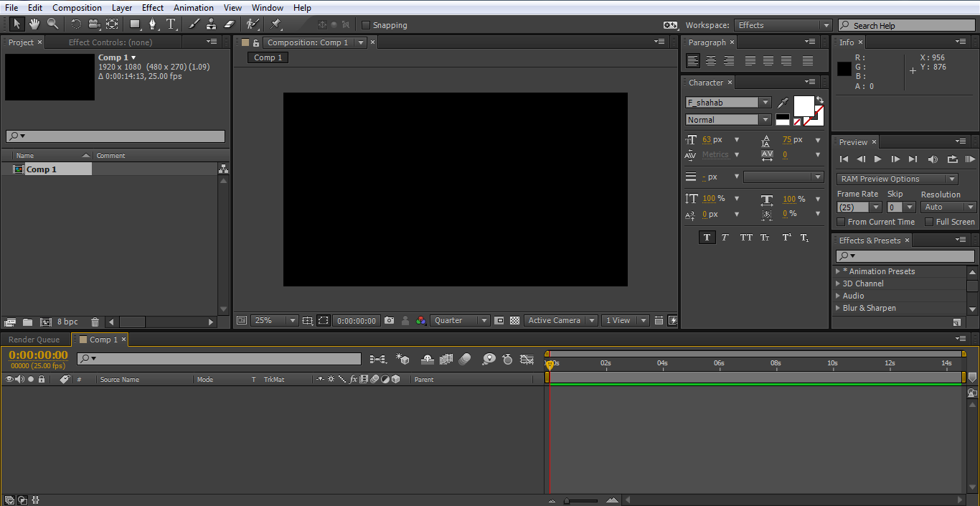Image resolution: width=980 pixels, height=506 pixels.
Task: Left-align text in the Paragraph panel
Action: 693,61
